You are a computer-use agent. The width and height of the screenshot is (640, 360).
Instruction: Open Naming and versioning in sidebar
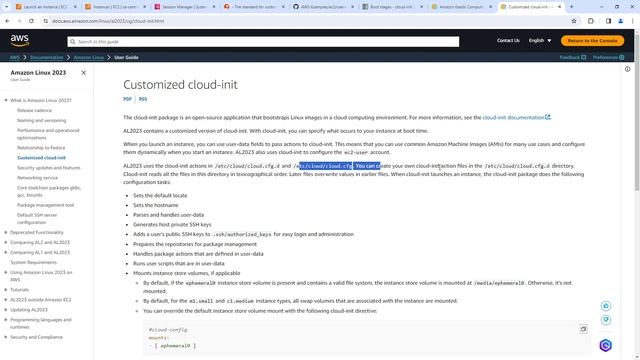[x=41, y=120]
